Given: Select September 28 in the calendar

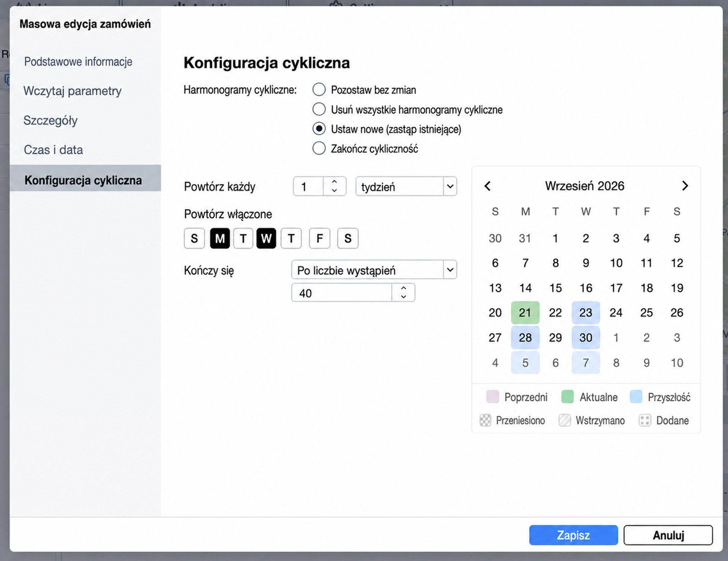Looking at the screenshot, I should [x=525, y=338].
